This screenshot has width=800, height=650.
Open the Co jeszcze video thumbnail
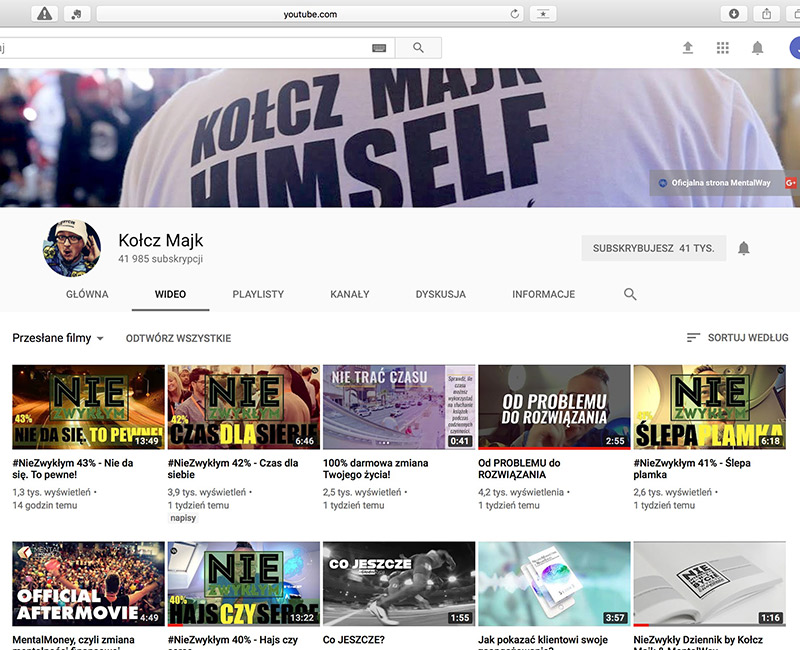tap(399, 584)
